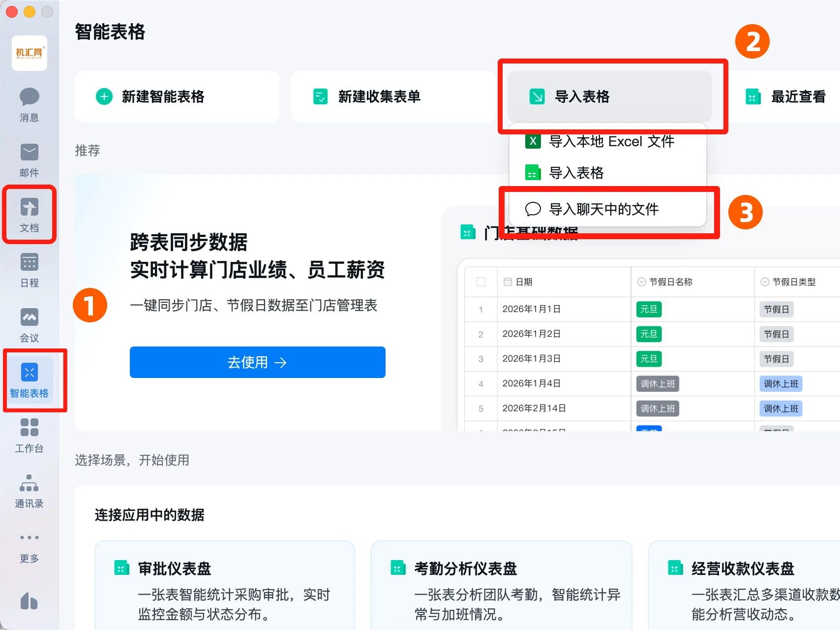Click the 机汇网 company logo avatar
Screen dimensions: 840x630
[30, 53]
